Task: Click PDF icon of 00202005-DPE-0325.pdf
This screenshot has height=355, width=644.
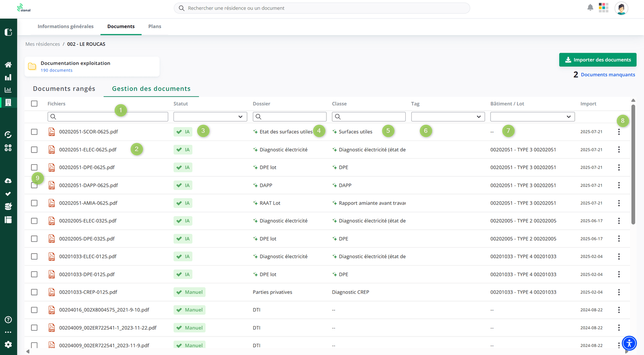Action: [52, 239]
